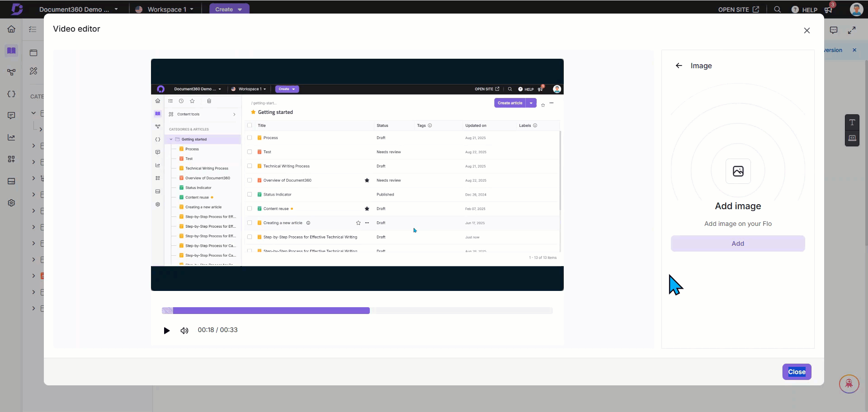Viewport: 868px width, 412px height.
Task: Select the media embed tool icon
Action: click(x=852, y=138)
